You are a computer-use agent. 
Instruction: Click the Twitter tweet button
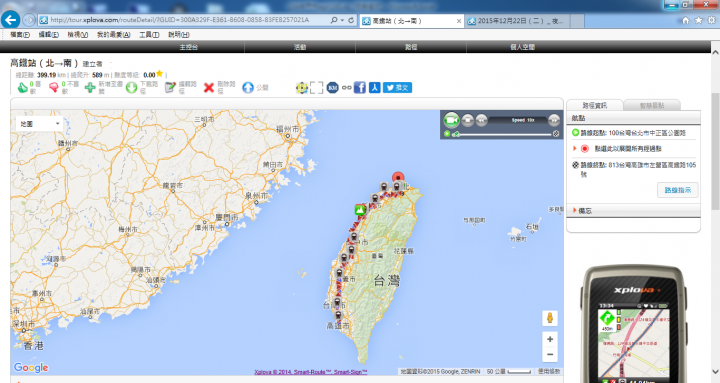coord(397,87)
